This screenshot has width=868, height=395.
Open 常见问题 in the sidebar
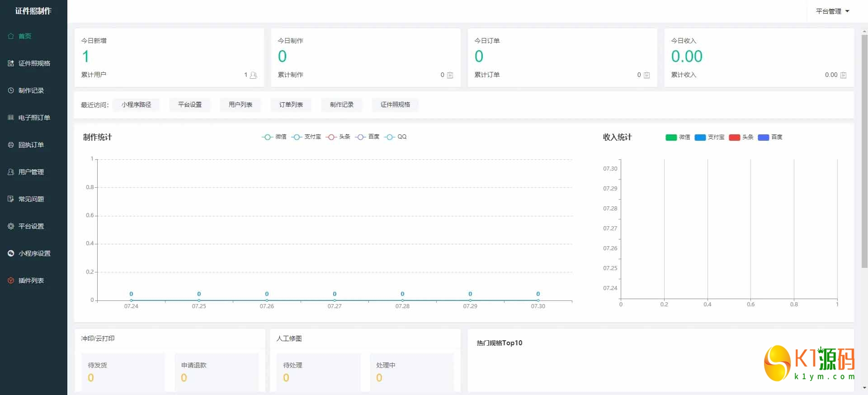(33, 199)
